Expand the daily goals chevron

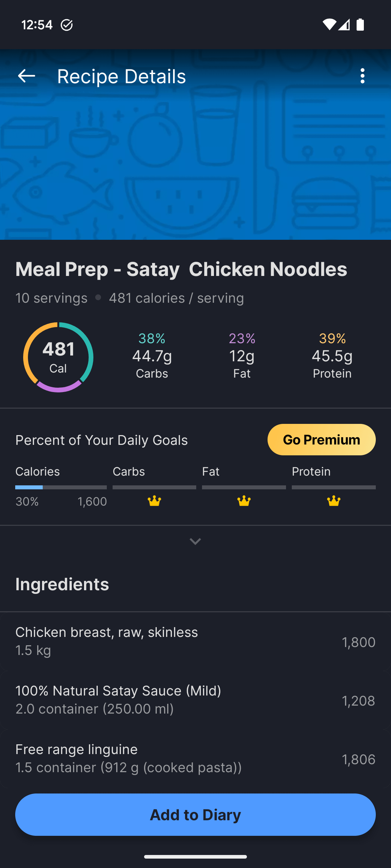(x=195, y=541)
